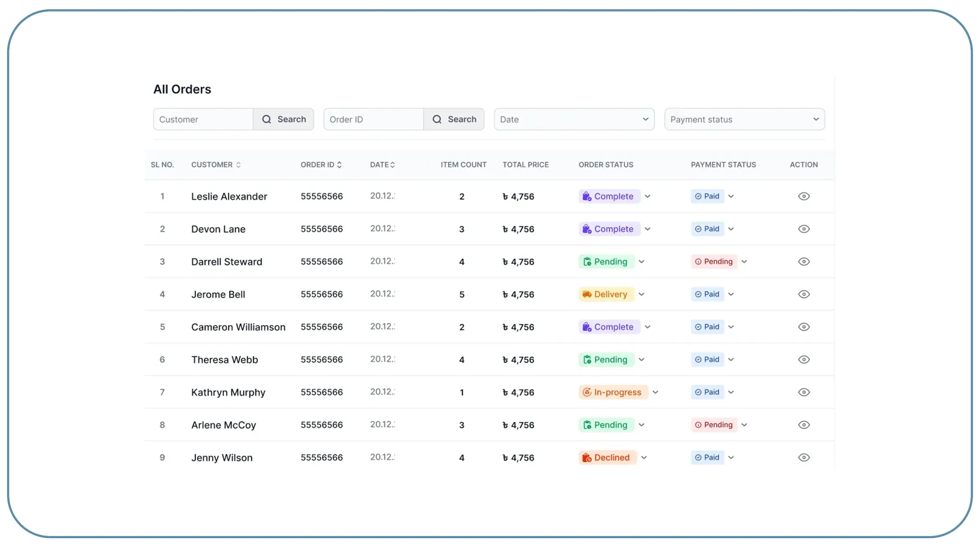Click the Order Status column header
Screen dimensions: 980x547
(606, 165)
